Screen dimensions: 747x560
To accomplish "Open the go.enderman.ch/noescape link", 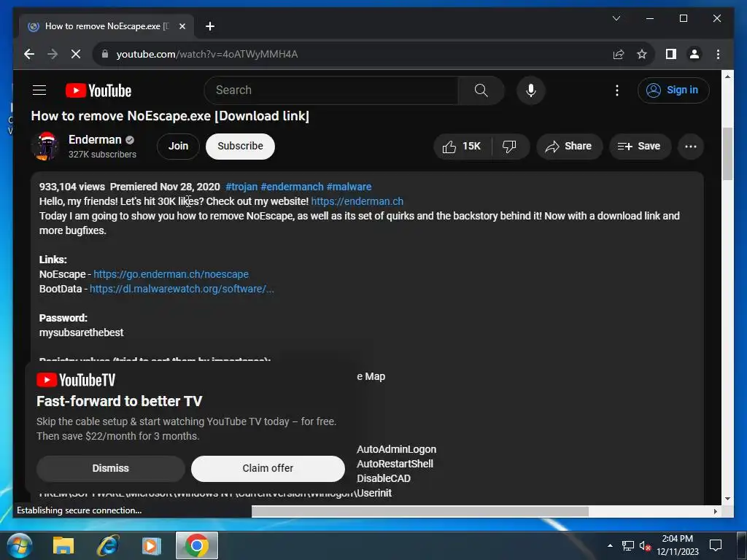I will [171, 274].
